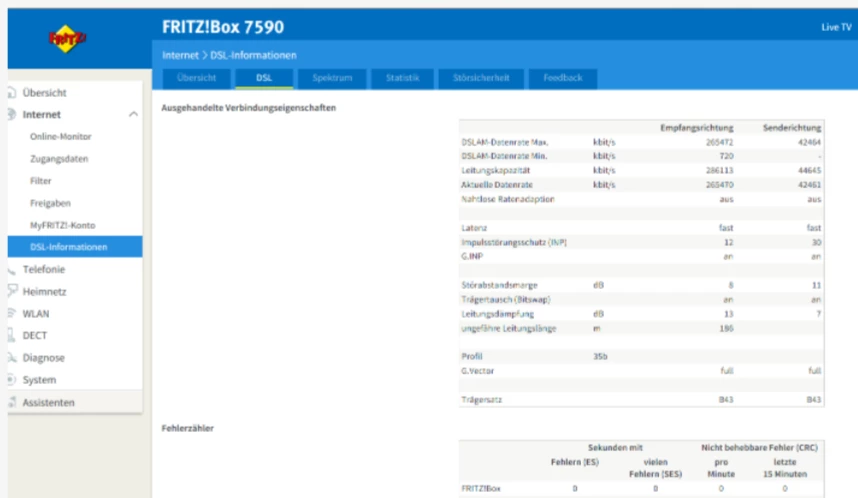
Task: Click the G.Vector row label
Action: 477,371
